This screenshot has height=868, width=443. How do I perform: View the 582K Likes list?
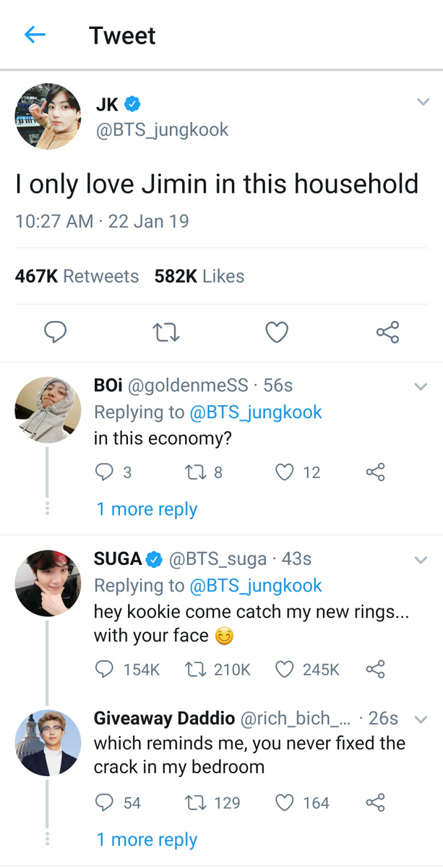(x=199, y=276)
